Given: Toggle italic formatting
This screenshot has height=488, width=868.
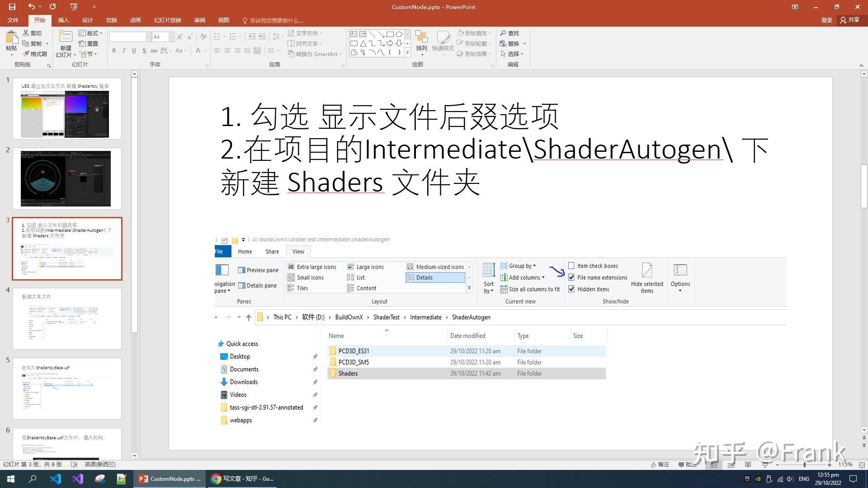Looking at the screenshot, I should 124,51.
